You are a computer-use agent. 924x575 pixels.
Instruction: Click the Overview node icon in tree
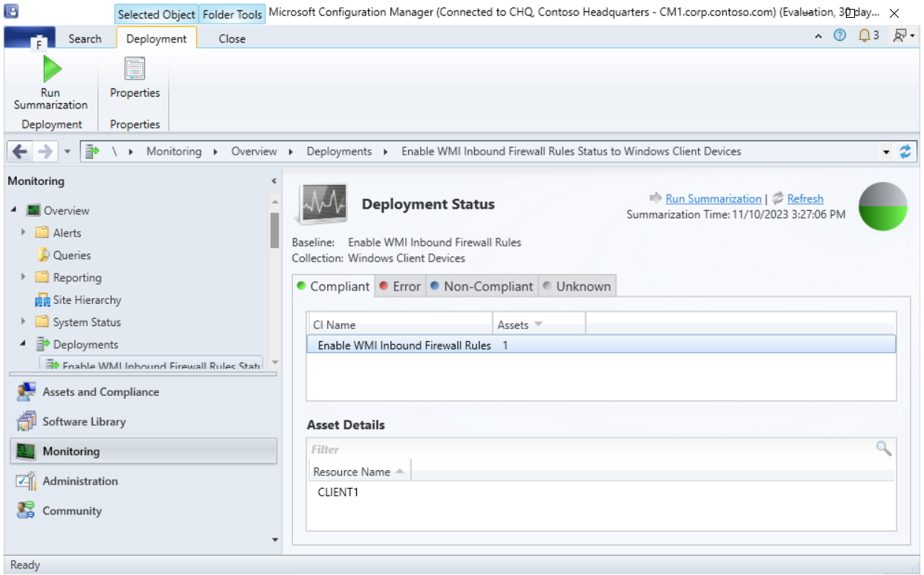coord(33,211)
